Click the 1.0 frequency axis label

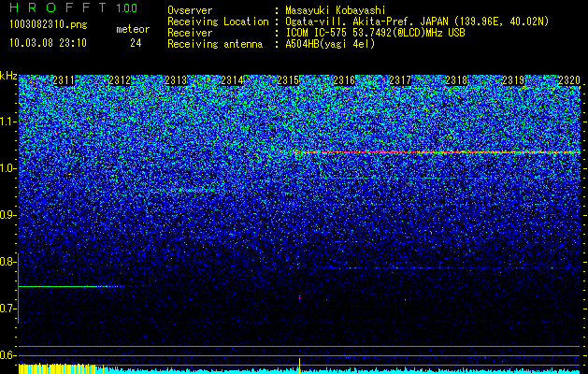tap(7, 168)
